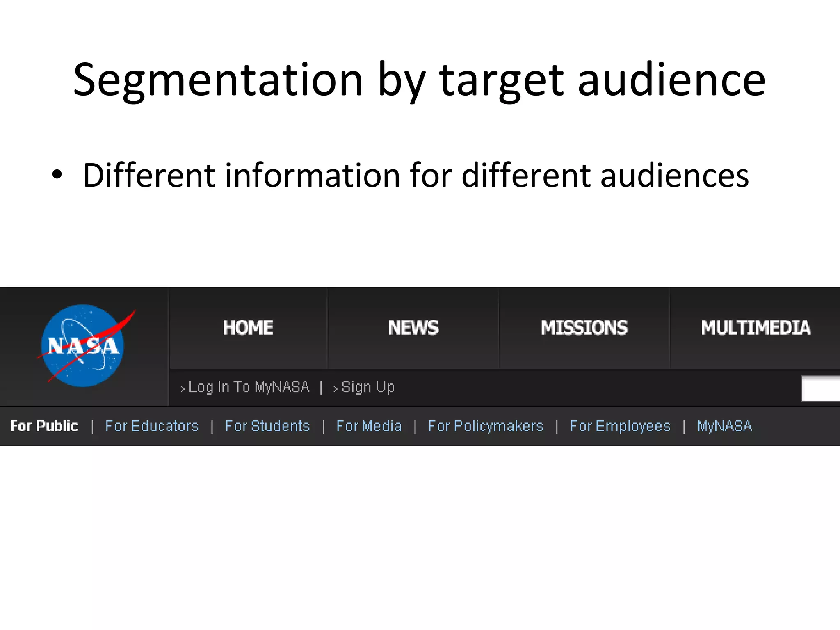Click the NASA logo
840x630 pixels.
85,345
